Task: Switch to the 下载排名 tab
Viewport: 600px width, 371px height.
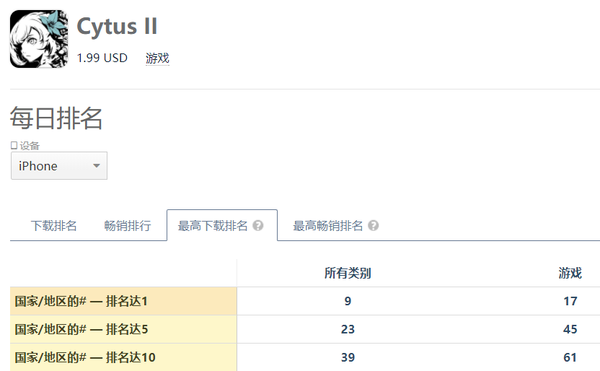Action: coord(54,226)
